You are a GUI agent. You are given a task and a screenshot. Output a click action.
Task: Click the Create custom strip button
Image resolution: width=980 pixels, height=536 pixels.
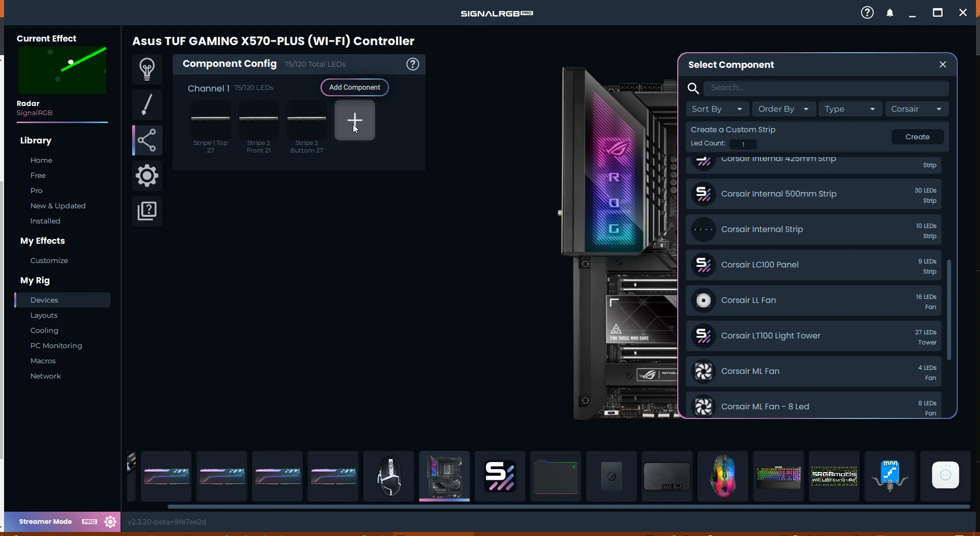(917, 137)
